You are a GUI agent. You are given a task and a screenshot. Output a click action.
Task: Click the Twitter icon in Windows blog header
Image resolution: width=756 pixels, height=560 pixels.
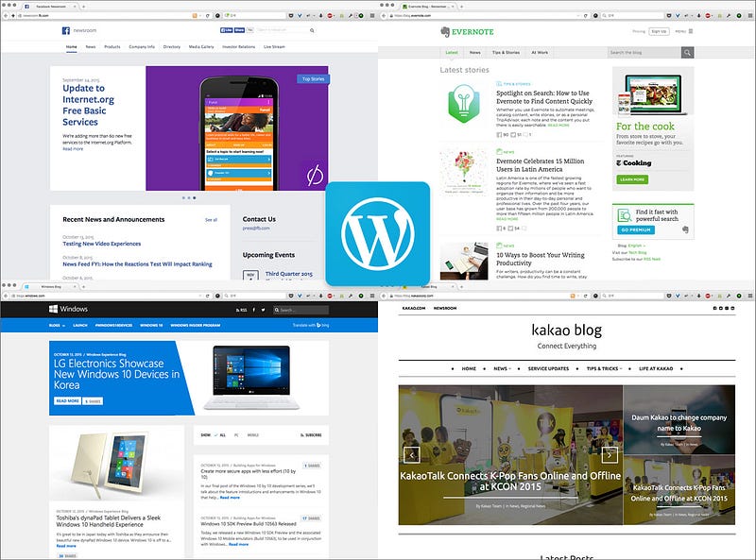pyautogui.click(x=263, y=310)
